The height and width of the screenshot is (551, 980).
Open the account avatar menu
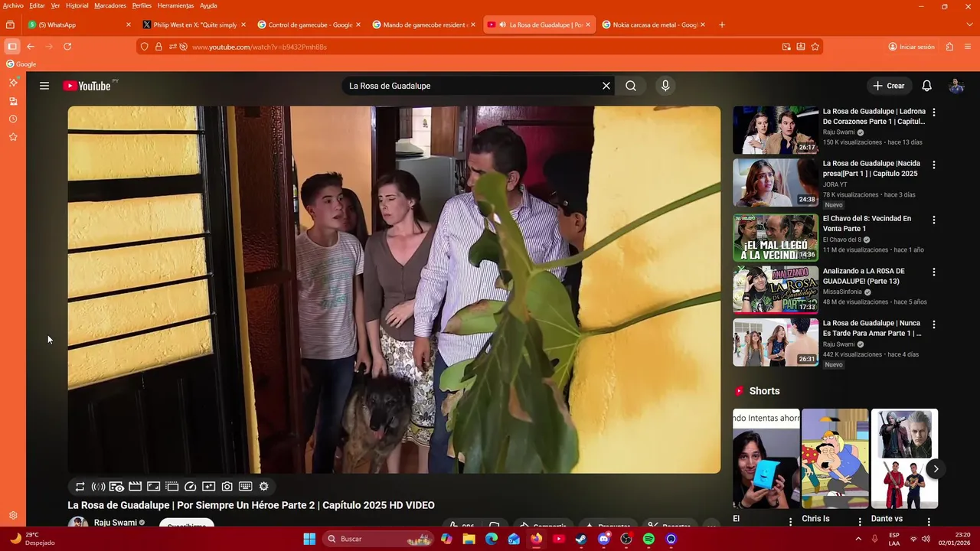(x=956, y=86)
